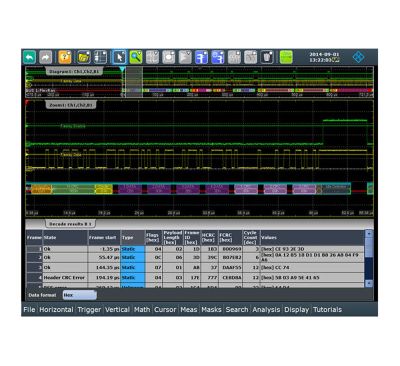Click FCRC value DAAF55
The width and height of the screenshot is (400, 366).
(x=230, y=268)
